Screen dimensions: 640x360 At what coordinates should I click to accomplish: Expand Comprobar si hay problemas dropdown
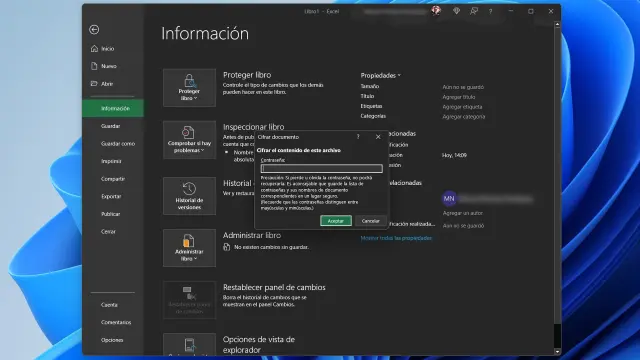(x=189, y=140)
